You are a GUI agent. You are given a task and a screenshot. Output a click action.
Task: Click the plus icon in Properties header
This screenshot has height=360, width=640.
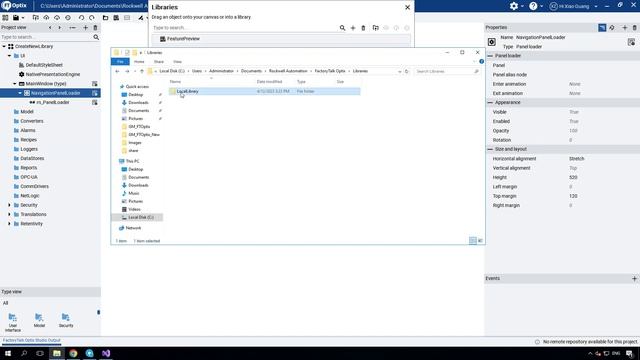[x=624, y=27]
